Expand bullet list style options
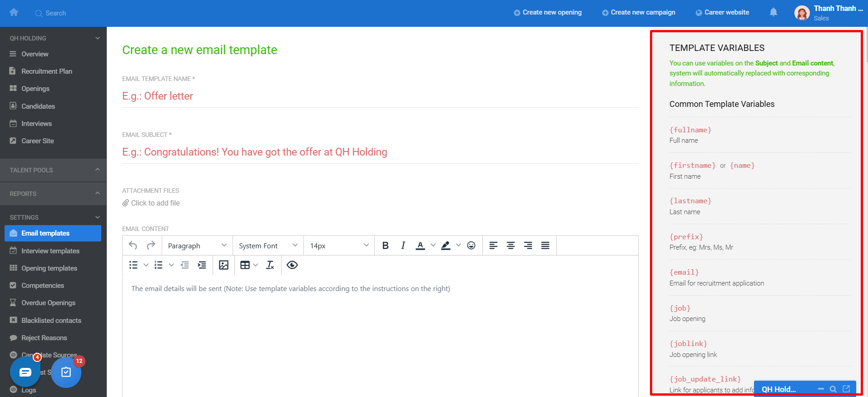 pyautogui.click(x=146, y=265)
